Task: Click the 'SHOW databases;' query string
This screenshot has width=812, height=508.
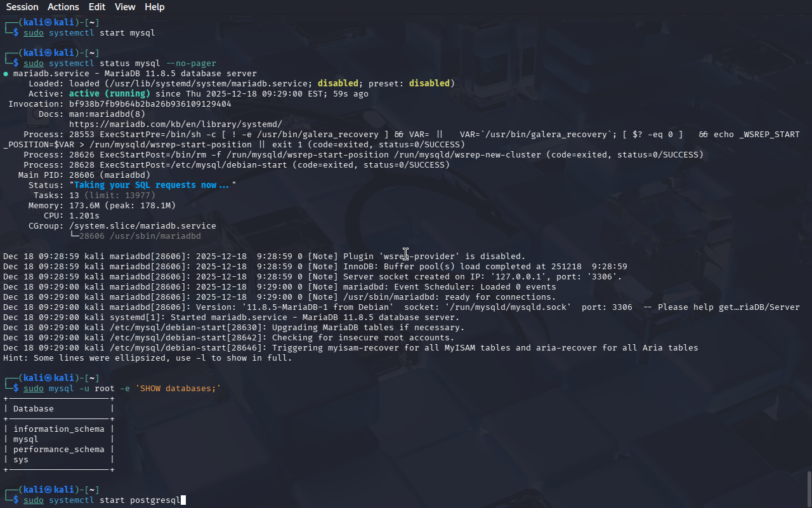Action: (x=178, y=389)
